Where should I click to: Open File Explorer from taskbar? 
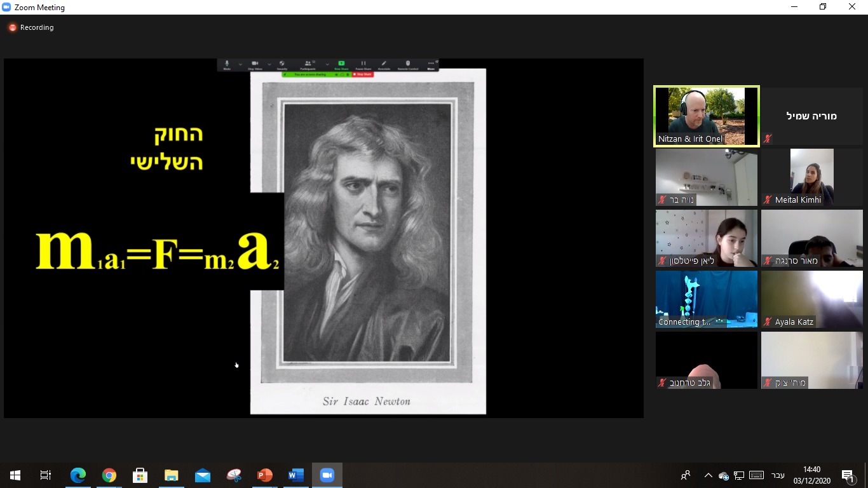[172, 475]
